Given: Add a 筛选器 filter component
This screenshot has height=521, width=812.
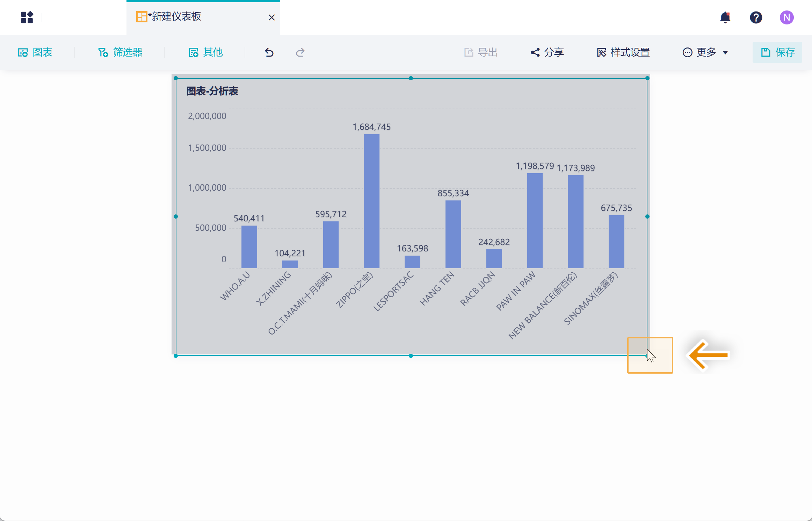Looking at the screenshot, I should click(120, 52).
